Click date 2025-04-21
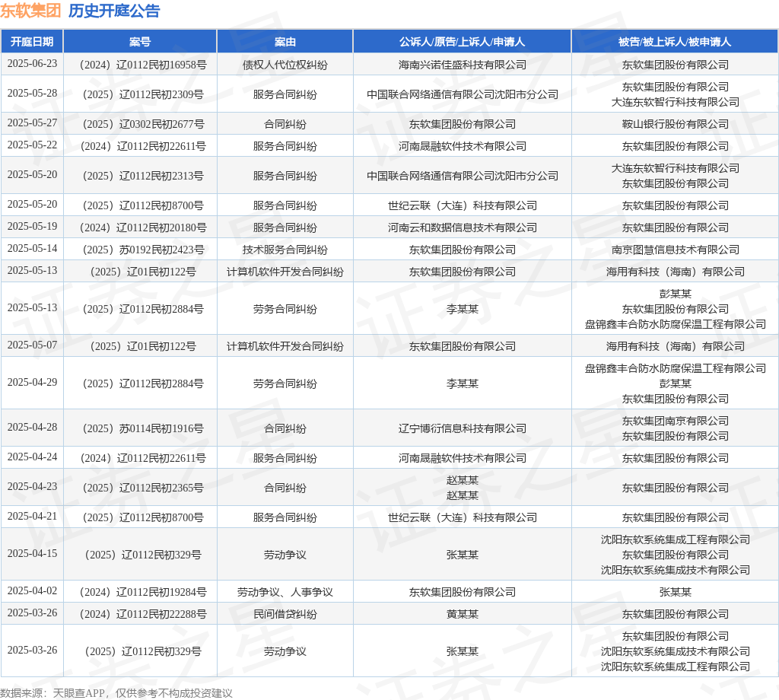Image resolution: width=779 pixels, height=700 pixels. pyautogui.click(x=32, y=517)
